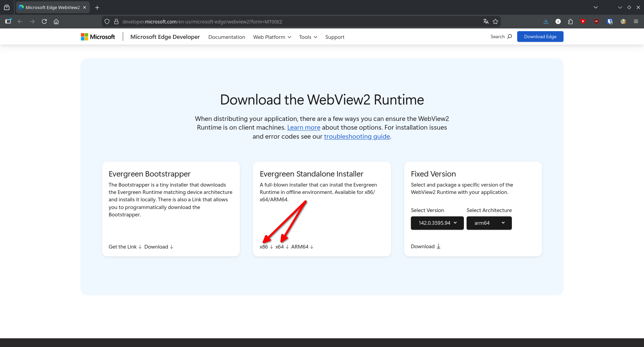Go to browser home page icon

tap(56, 21)
